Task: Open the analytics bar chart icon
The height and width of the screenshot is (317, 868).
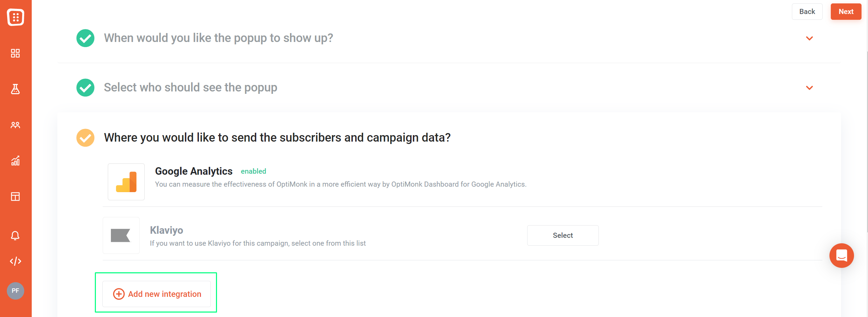Action: click(x=15, y=161)
